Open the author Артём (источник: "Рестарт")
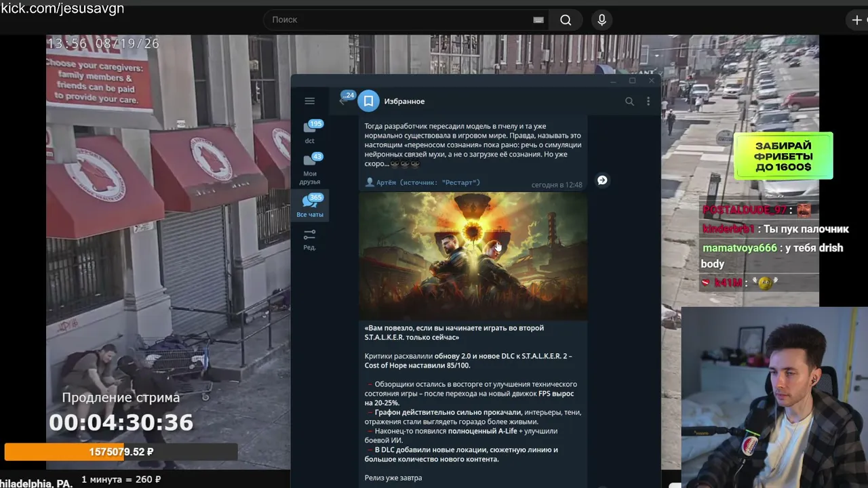Image resolution: width=868 pixels, height=488 pixels. tap(422, 182)
